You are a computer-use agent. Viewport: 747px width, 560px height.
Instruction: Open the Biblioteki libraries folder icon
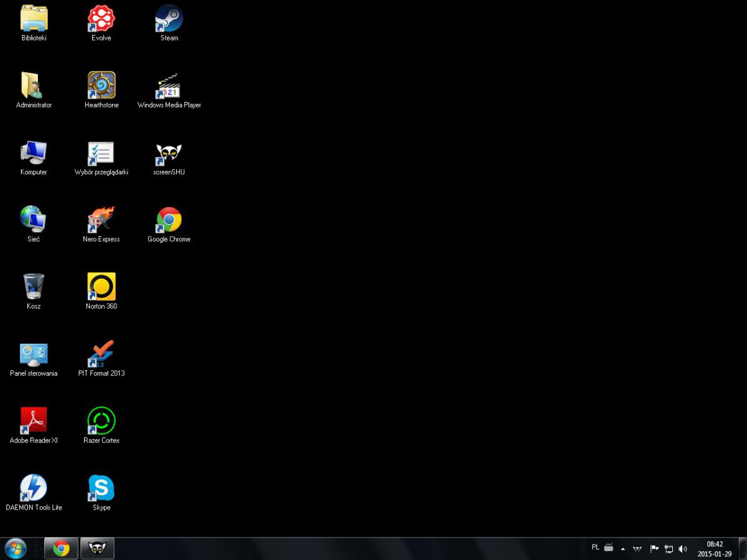(34, 24)
